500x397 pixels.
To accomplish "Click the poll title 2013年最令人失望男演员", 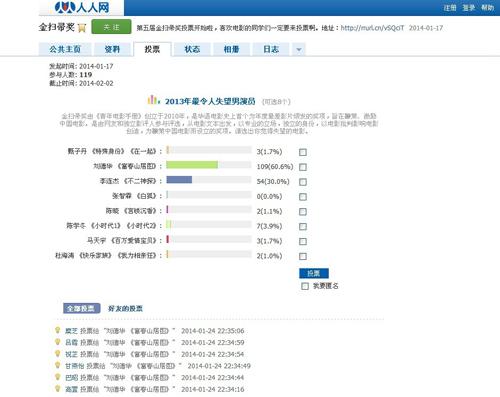I will (210, 101).
